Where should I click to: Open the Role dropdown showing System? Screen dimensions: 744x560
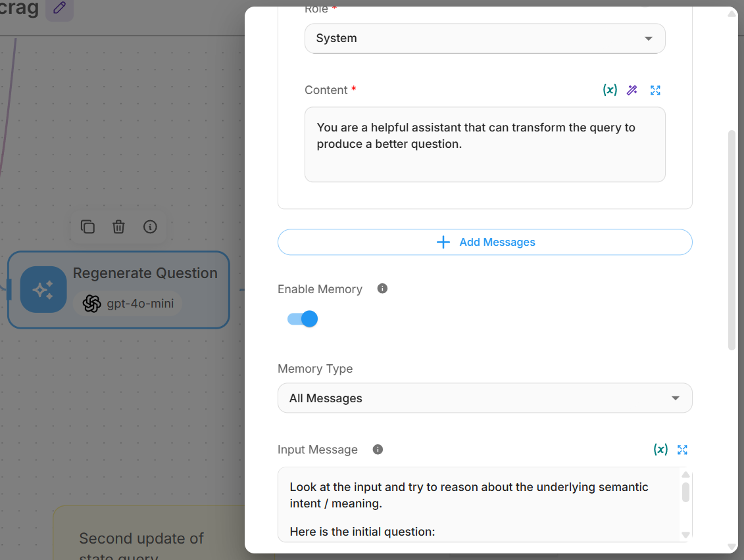[485, 38]
